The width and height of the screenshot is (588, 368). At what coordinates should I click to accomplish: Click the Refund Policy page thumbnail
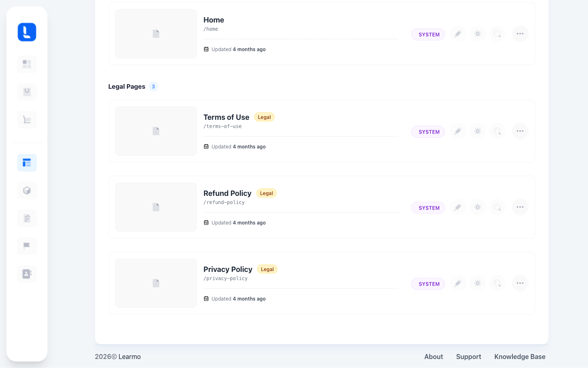156,207
